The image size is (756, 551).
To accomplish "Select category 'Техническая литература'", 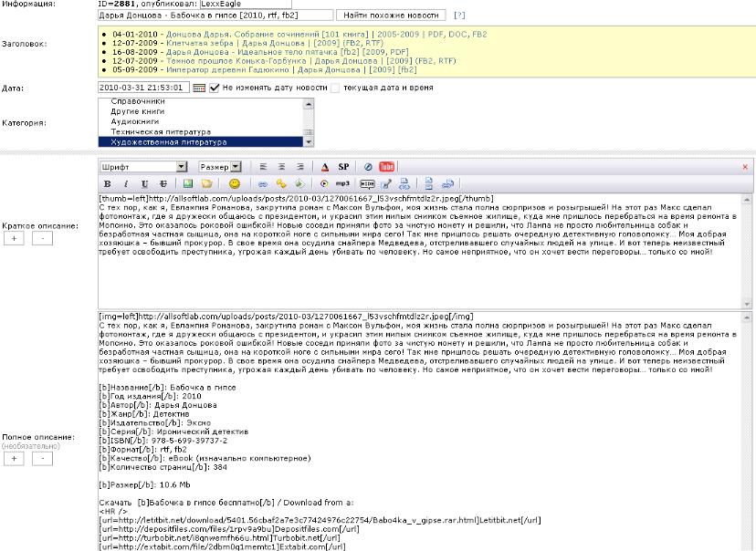I will [161, 131].
